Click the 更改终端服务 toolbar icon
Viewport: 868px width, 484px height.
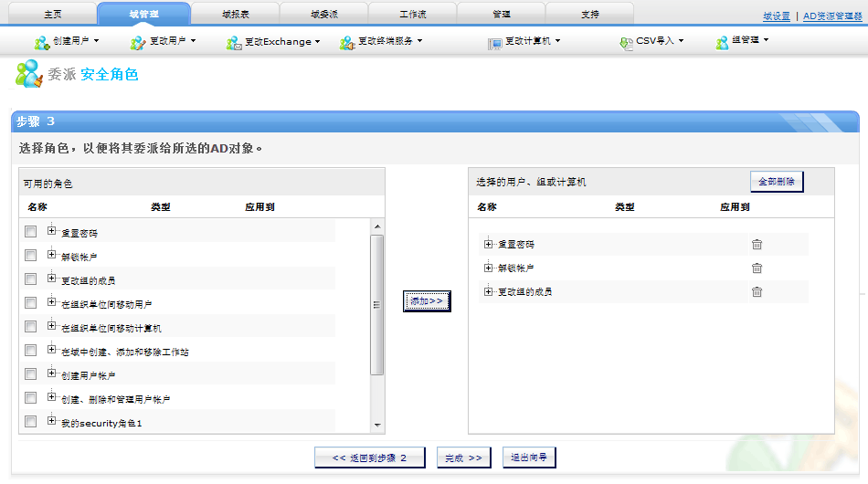347,43
